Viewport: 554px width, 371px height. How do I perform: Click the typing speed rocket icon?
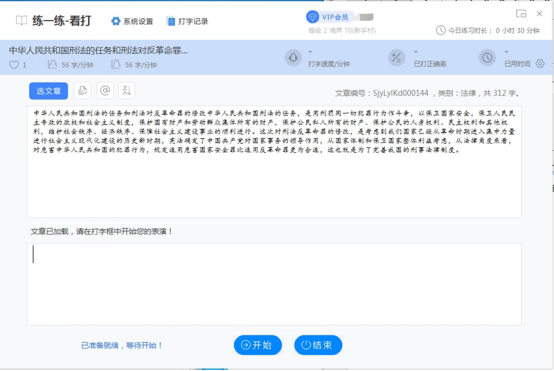(293, 58)
